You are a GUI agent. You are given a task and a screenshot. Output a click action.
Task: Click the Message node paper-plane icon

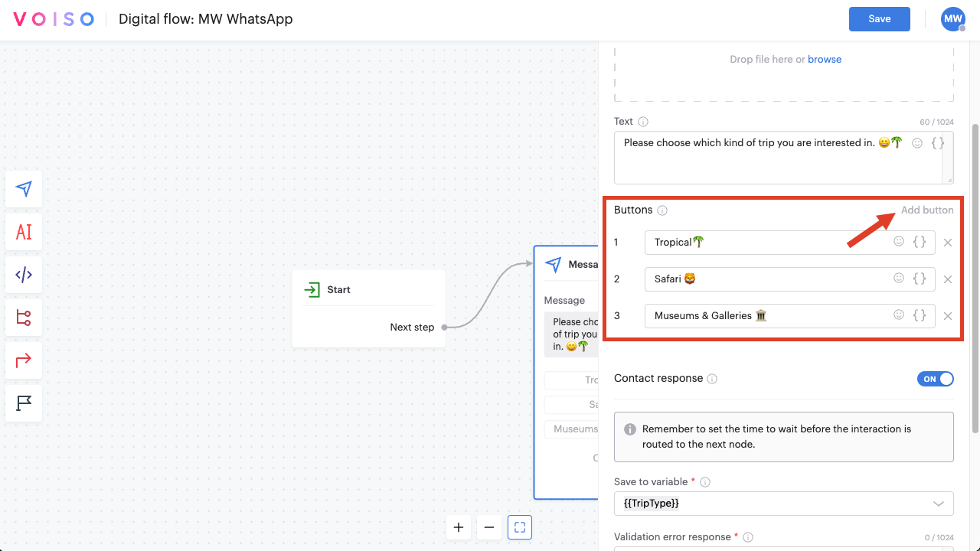click(553, 265)
